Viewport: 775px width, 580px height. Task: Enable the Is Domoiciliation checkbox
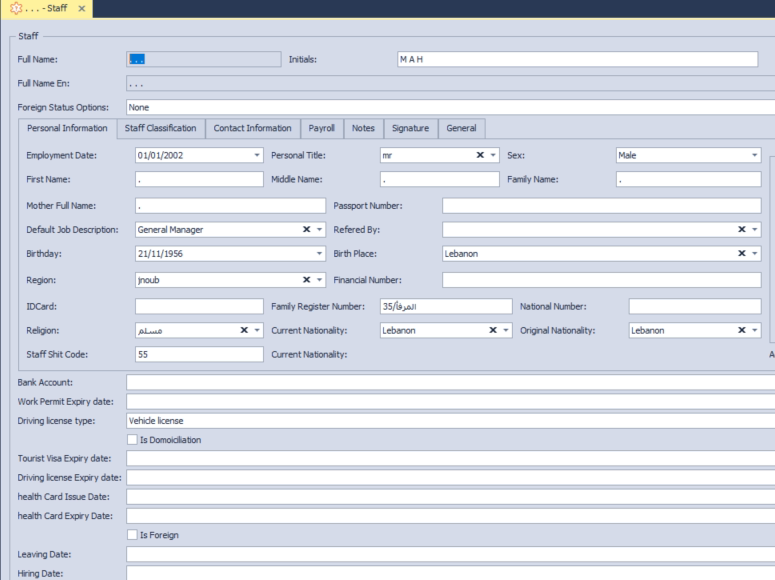[134, 440]
